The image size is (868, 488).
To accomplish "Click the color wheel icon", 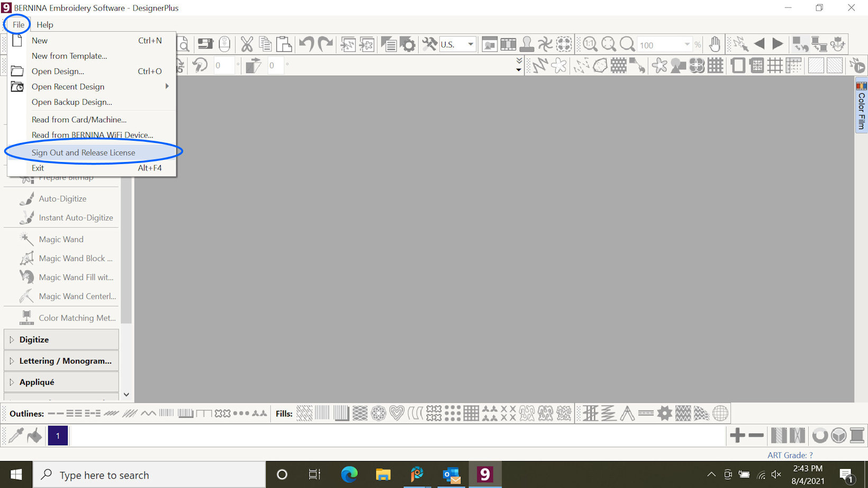I will pos(820,435).
